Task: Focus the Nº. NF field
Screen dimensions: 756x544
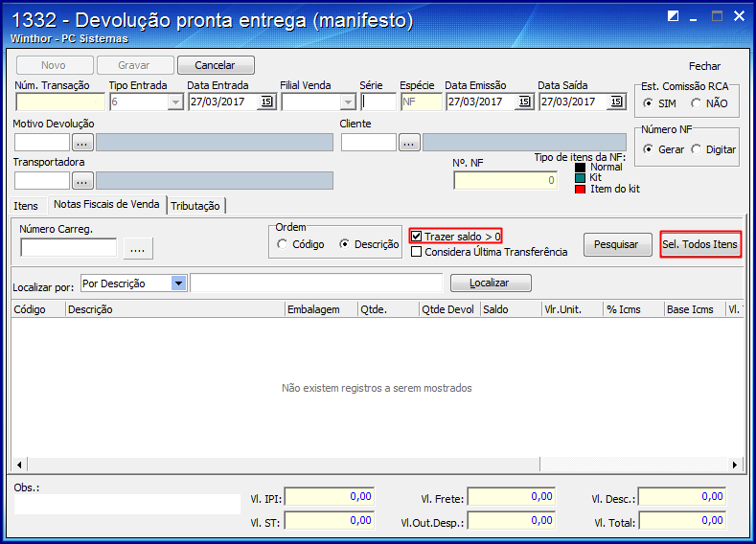Action: pyautogui.click(x=505, y=181)
